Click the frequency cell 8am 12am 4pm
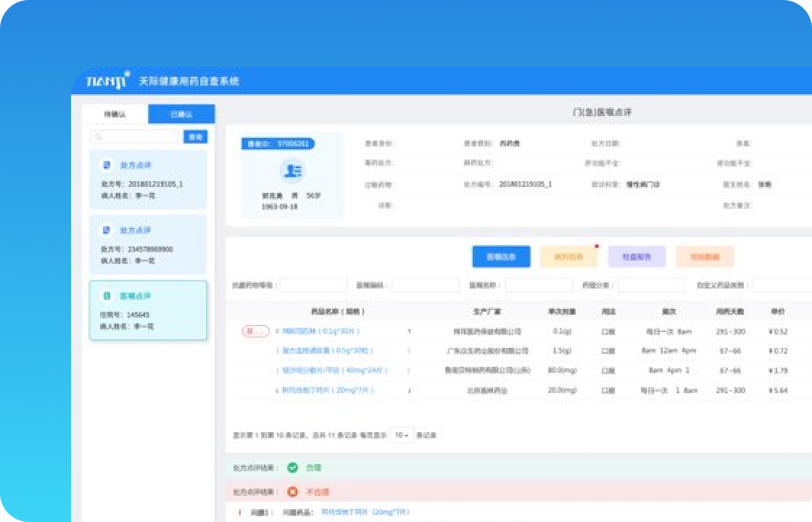 pyautogui.click(x=668, y=351)
